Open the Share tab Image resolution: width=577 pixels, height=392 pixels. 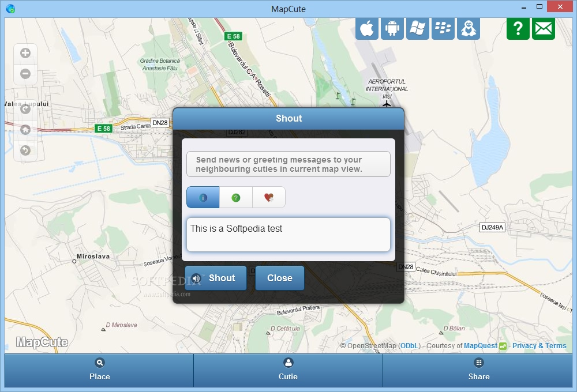478,370
